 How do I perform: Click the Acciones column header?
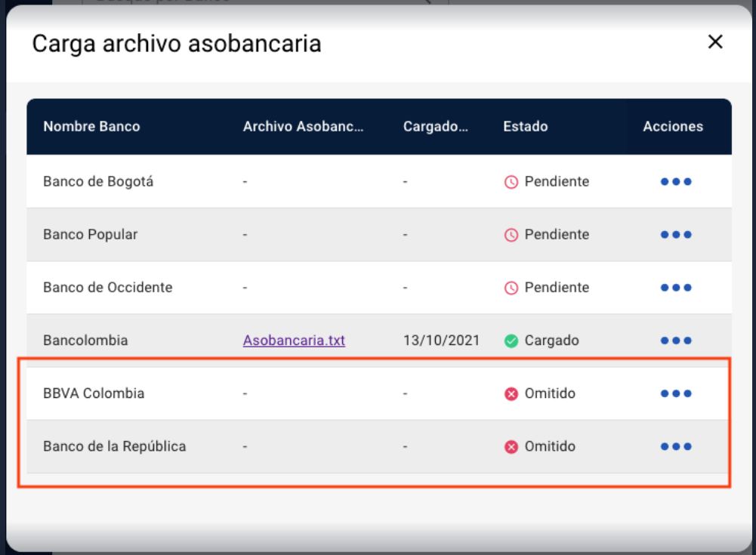673,126
